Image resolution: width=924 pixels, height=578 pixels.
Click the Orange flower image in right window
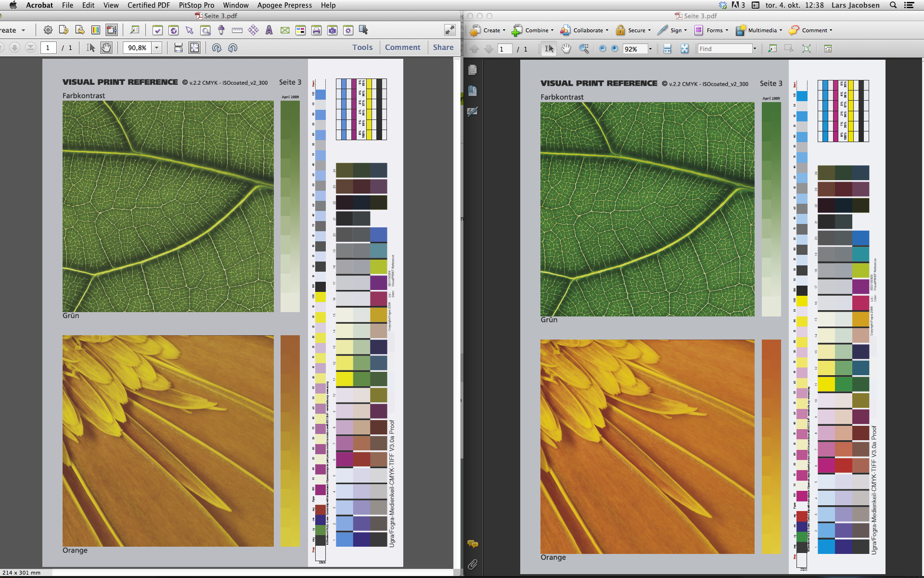click(647, 447)
